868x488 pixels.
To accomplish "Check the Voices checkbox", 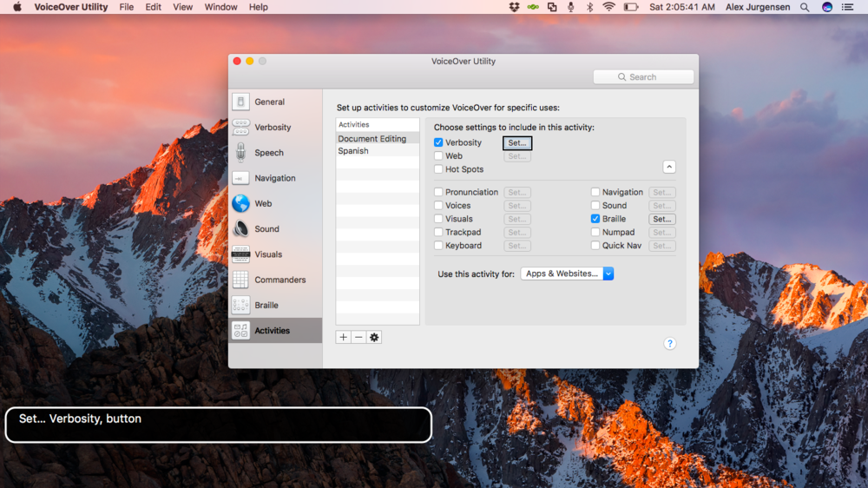I will coord(438,206).
